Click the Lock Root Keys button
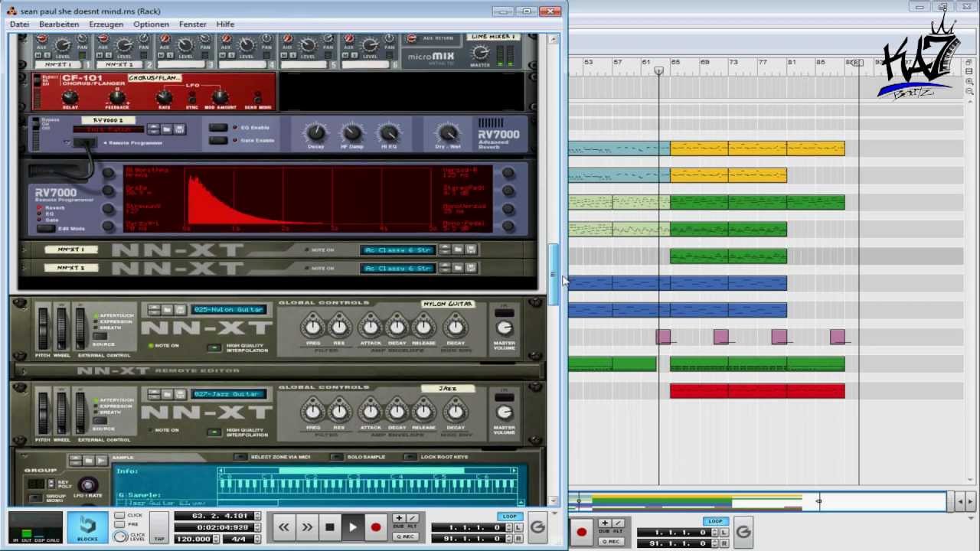 411,457
